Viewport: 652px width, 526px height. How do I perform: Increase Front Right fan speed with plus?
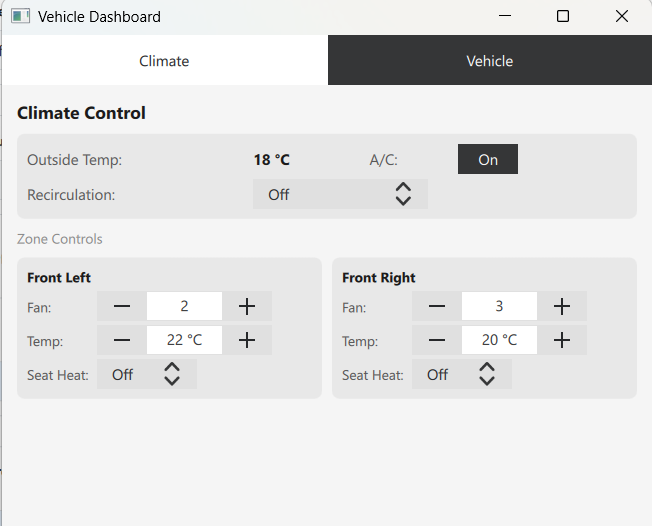coord(562,307)
